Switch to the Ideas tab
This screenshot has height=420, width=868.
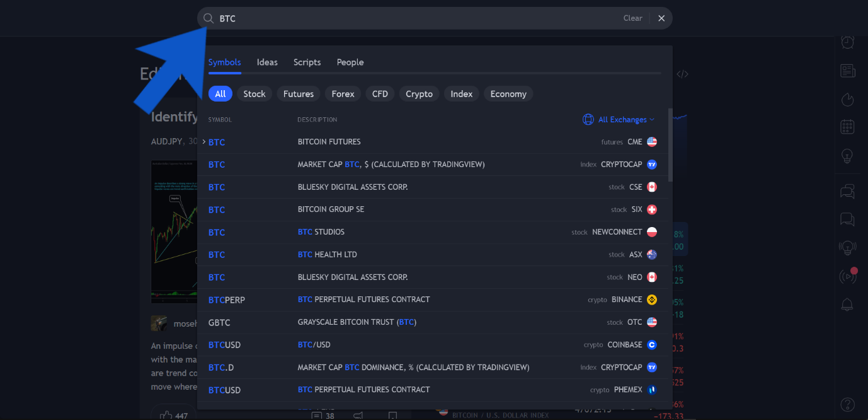click(267, 62)
